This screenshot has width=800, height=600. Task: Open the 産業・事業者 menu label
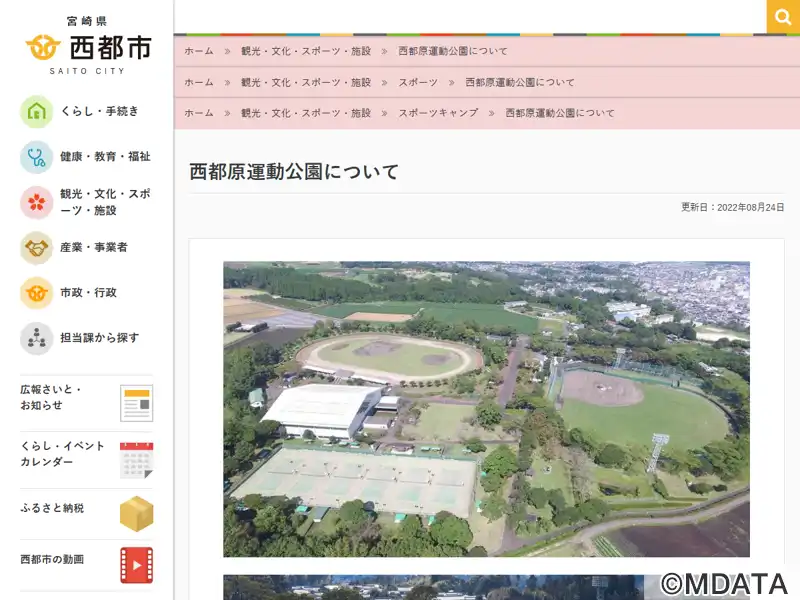(x=93, y=247)
